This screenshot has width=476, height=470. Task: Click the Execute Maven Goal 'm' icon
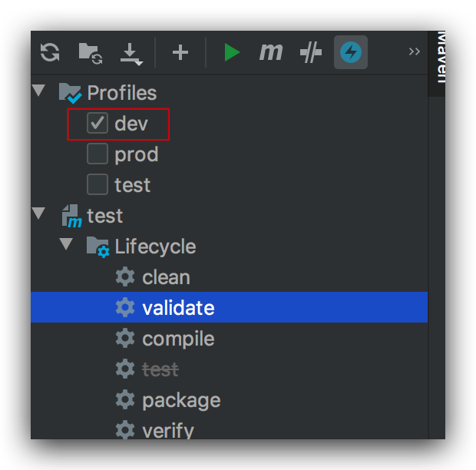[x=270, y=52]
